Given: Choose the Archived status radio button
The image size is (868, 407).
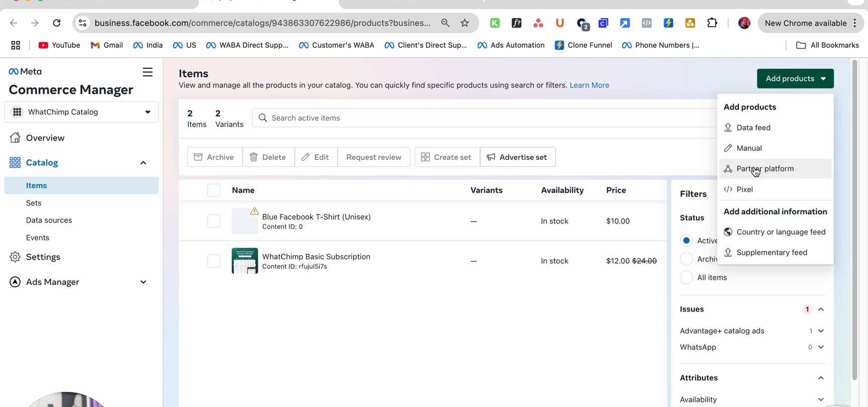Looking at the screenshot, I should point(686,259).
